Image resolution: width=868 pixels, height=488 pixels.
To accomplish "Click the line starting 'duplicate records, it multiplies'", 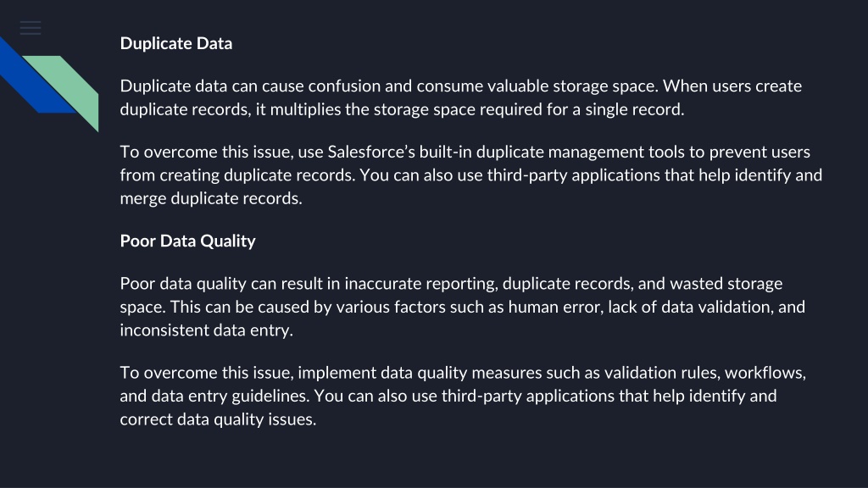I will click(402, 109).
